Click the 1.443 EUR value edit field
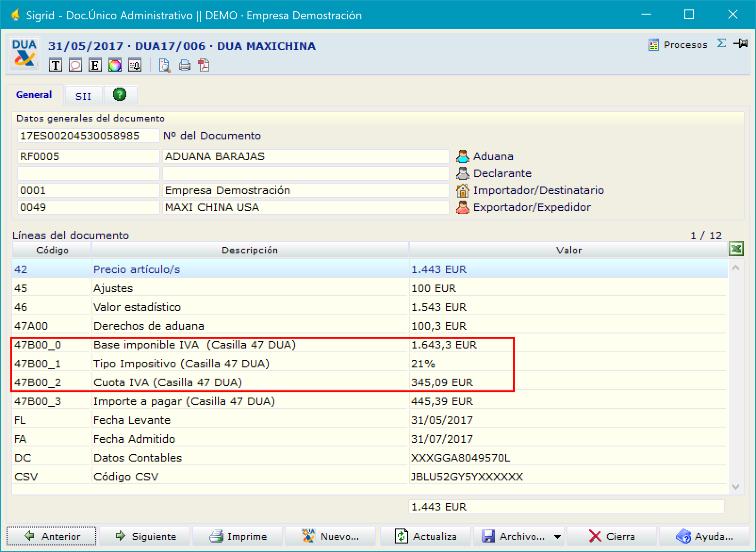 pos(566,507)
